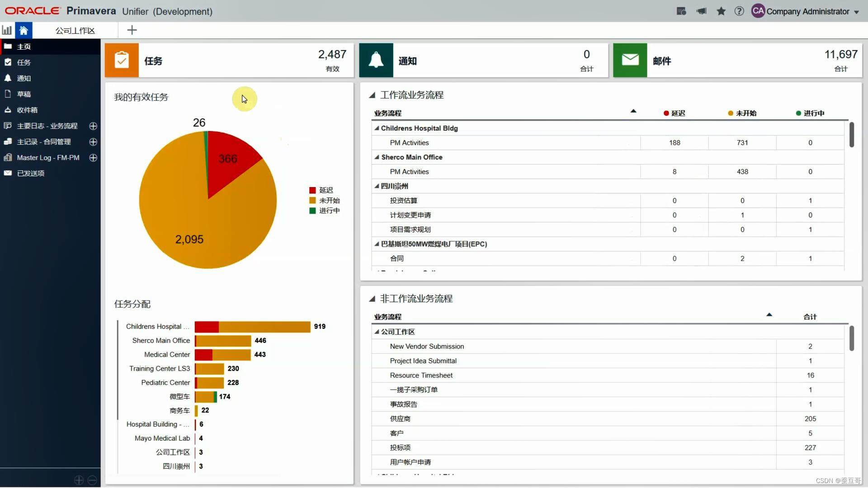Open tasks count 2,487 有效
The image size is (868, 488).
332,60
